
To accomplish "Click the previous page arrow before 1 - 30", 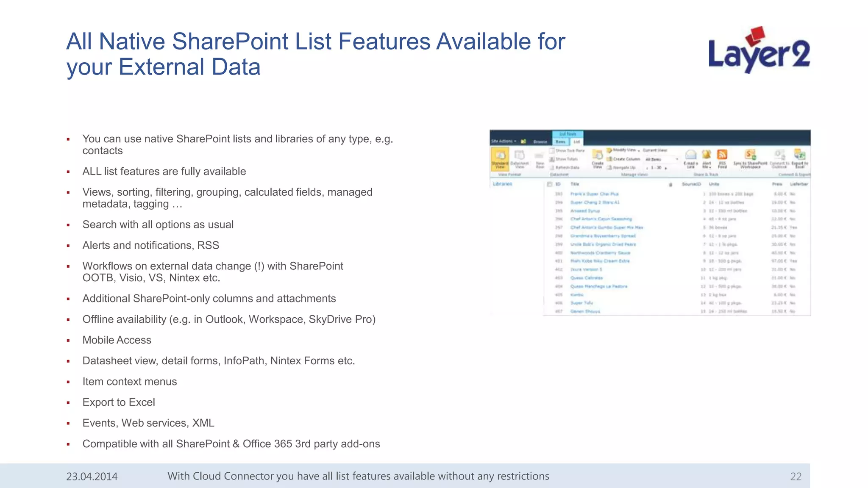I will point(647,168).
